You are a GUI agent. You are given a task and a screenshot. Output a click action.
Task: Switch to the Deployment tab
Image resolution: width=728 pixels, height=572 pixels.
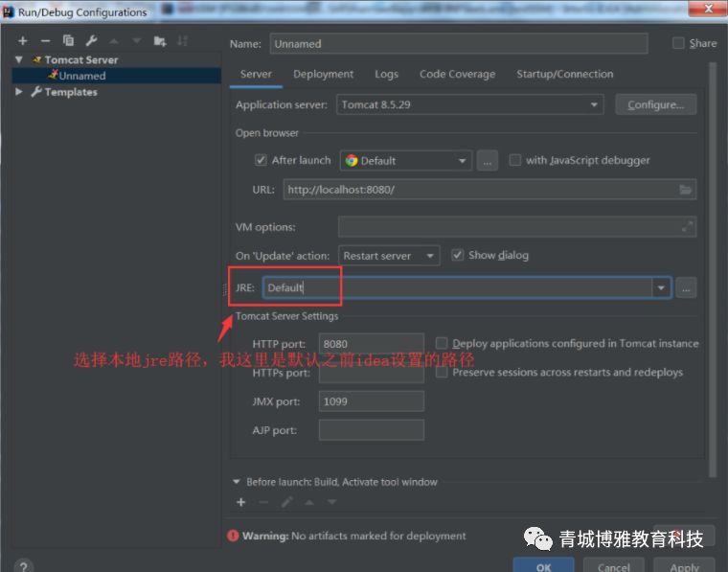click(323, 75)
